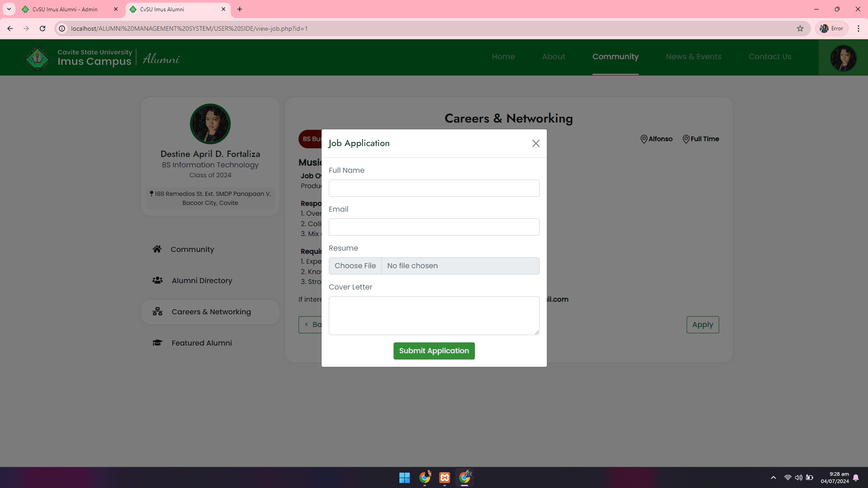Open the Windows Start menu
The width and height of the screenshot is (868, 488).
click(404, 478)
